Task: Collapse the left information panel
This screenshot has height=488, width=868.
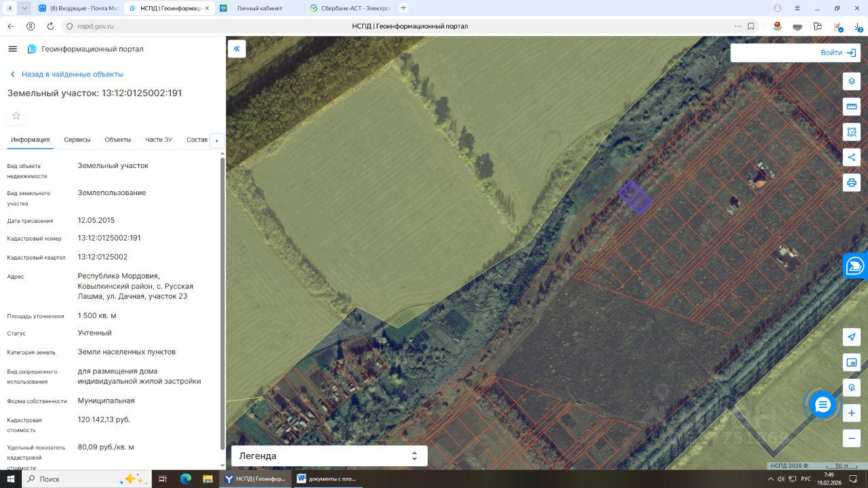Action: (x=237, y=49)
